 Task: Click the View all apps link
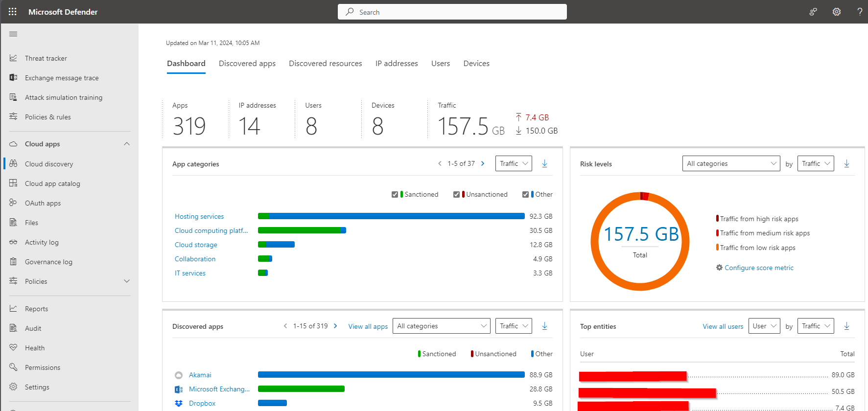pos(368,326)
